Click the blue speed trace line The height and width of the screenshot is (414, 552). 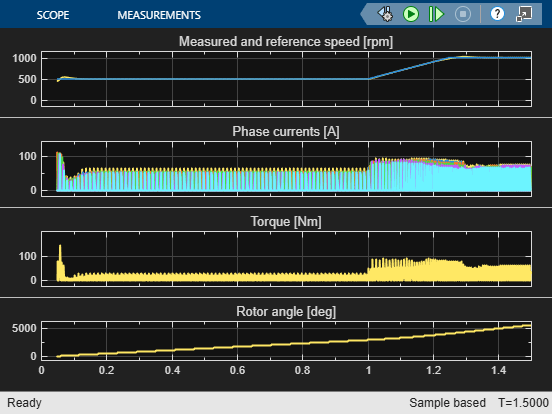pyautogui.click(x=211, y=79)
